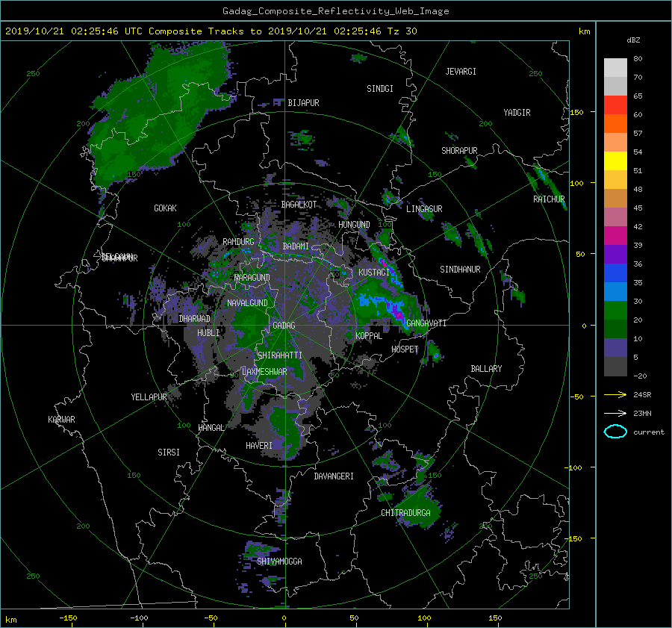Select the LAXMESHWAR label
The height and width of the screenshot is (628, 672).
(264, 372)
